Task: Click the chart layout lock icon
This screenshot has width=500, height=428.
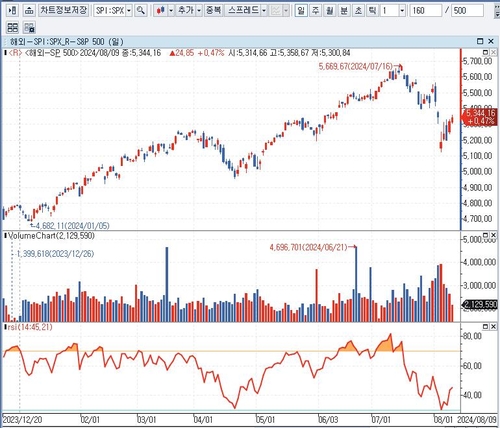Action: pos(29,27)
